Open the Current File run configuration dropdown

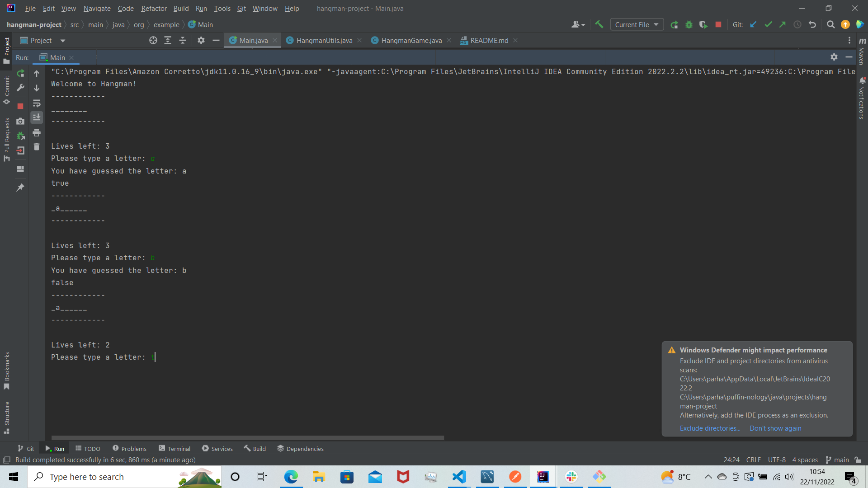(x=637, y=24)
